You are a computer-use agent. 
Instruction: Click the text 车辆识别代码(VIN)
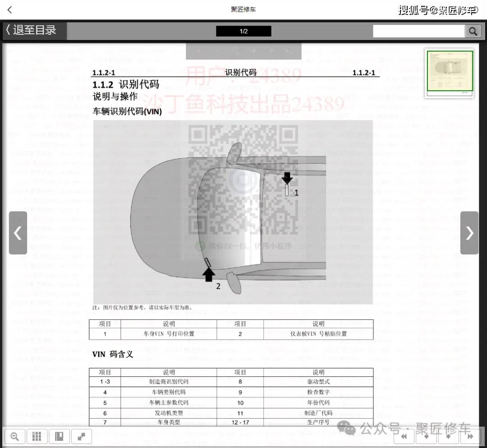click(x=127, y=111)
